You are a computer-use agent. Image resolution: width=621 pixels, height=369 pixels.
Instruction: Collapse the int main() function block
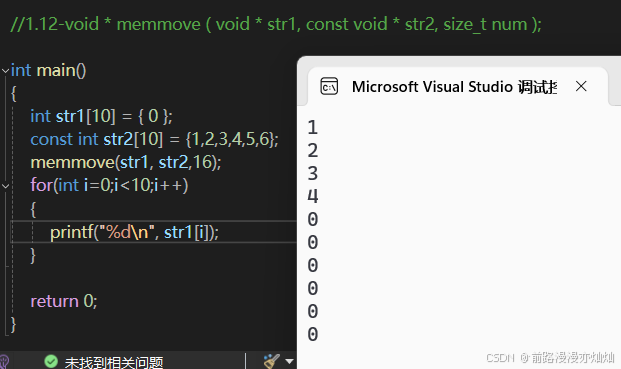pyautogui.click(x=5, y=71)
